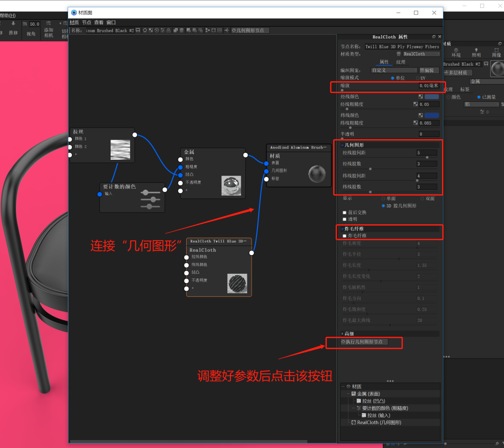Choose 单面 display option
The height and width of the screenshot is (448, 504).
pyautogui.click(x=383, y=199)
